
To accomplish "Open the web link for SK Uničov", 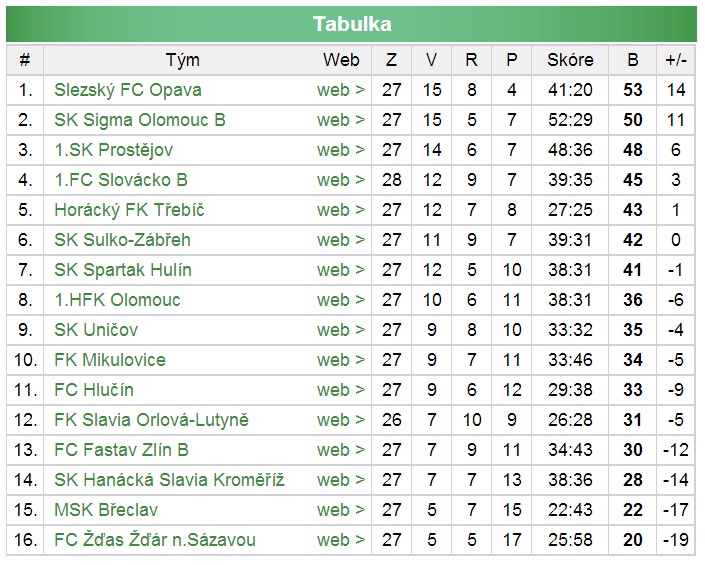I will tap(341, 330).
